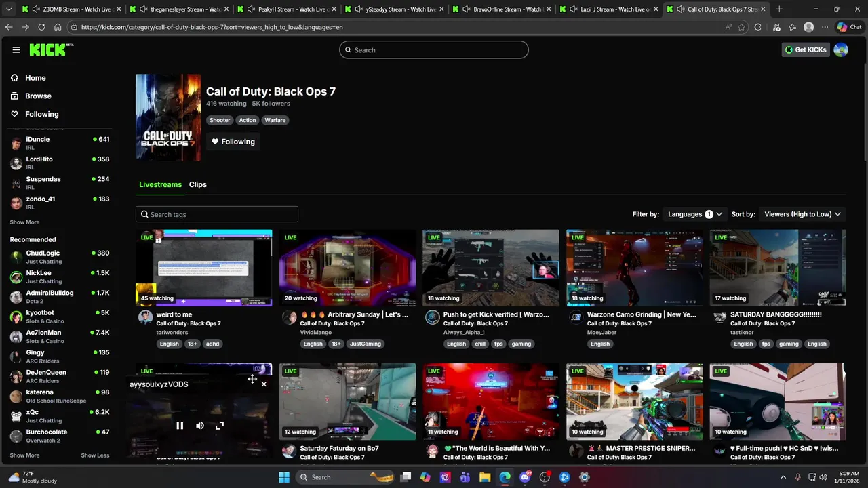Go to Home in sidebar
Image resolution: width=868 pixels, height=488 pixels.
pyautogui.click(x=35, y=78)
